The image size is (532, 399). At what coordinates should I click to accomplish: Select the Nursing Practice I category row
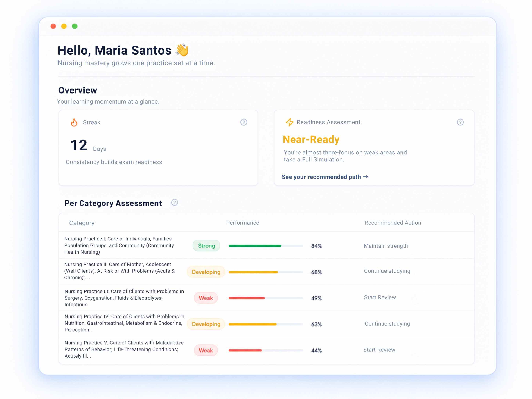pyautogui.click(x=266, y=245)
